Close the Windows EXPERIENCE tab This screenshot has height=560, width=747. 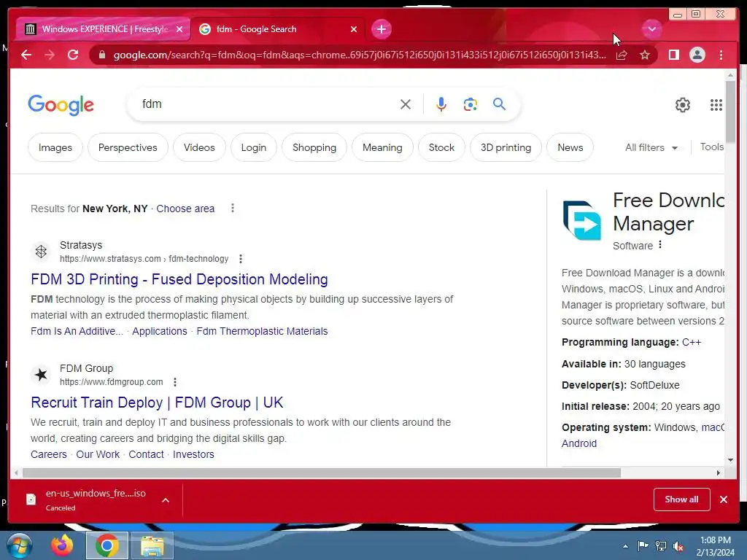point(179,29)
